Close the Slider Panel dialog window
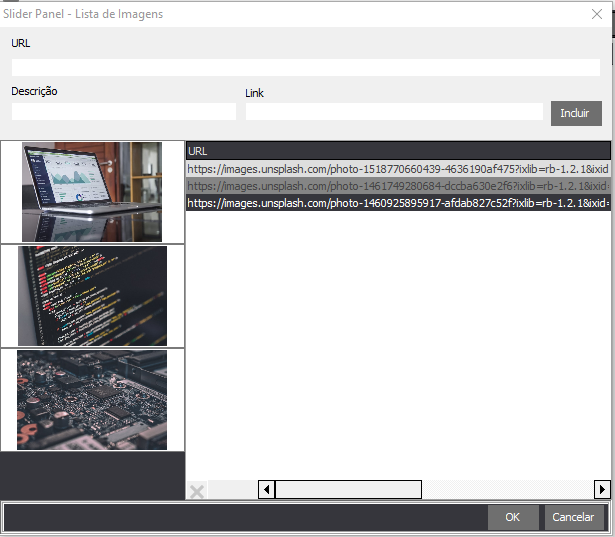Viewport: 615px width, 537px height. pos(597,14)
